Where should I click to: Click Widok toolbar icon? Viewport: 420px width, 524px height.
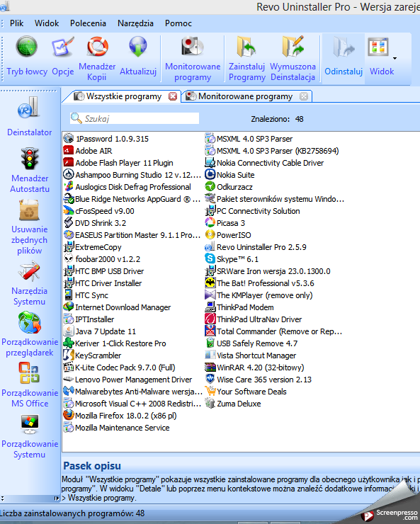[x=378, y=47]
